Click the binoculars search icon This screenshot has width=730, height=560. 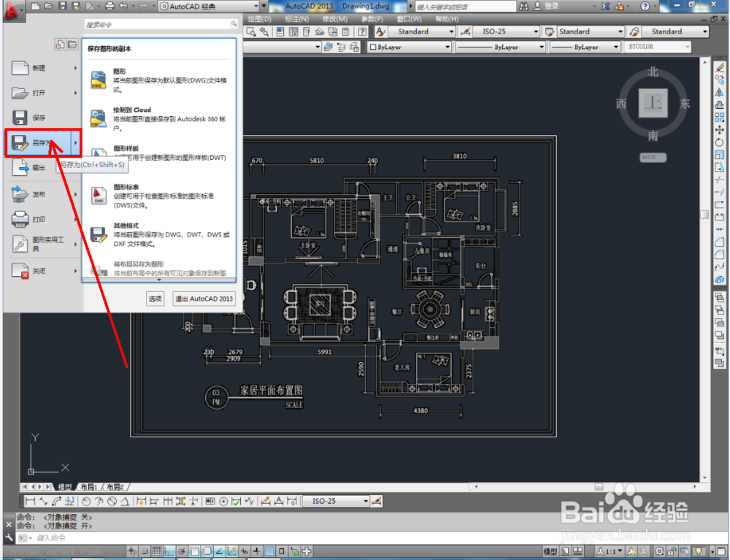tap(523, 6)
